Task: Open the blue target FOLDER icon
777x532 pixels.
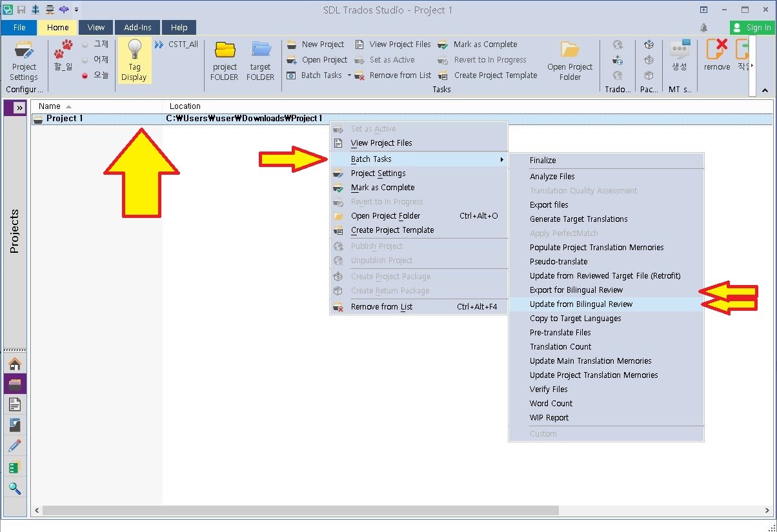Action: click(x=261, y=61)
